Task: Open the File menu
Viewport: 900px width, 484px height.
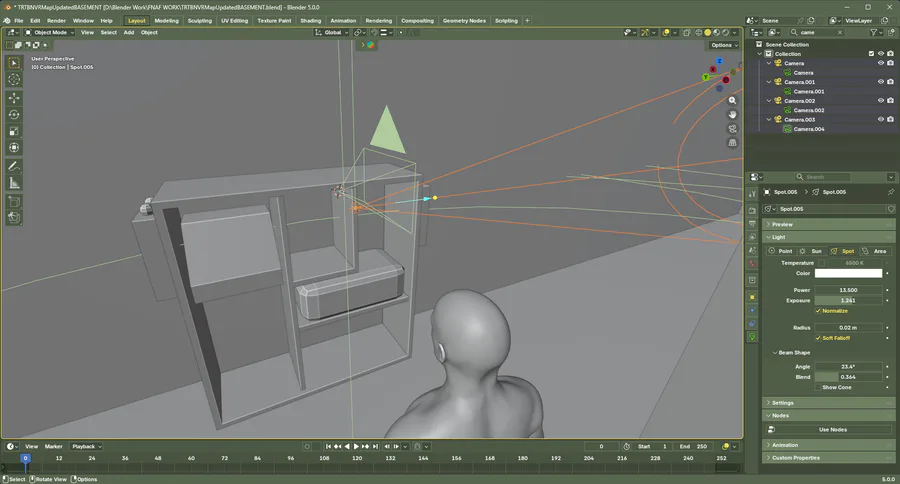Action: (18, 21)
